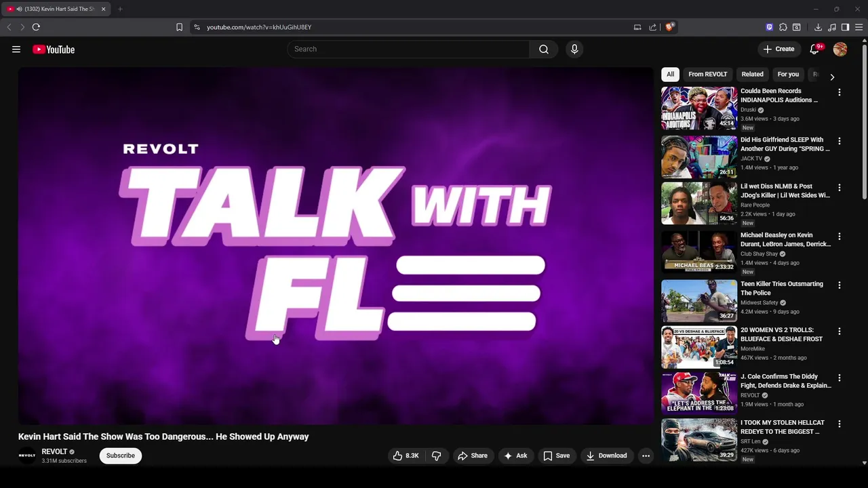Open the YouTube guide hamburger menu
Viewport: 868px width, 488px height.
coord(16,49)
